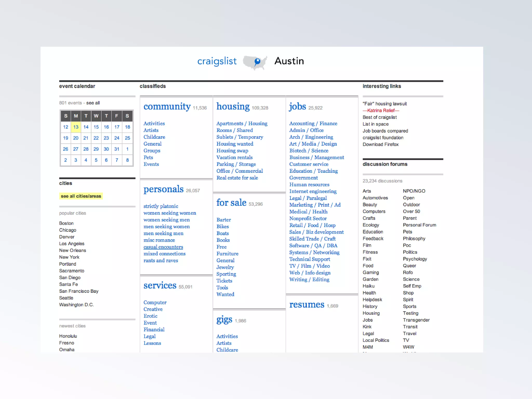This screenshot has width=532, height=399.
Task: Open the craigslist logo link
Action: click(x=217, y=61)
